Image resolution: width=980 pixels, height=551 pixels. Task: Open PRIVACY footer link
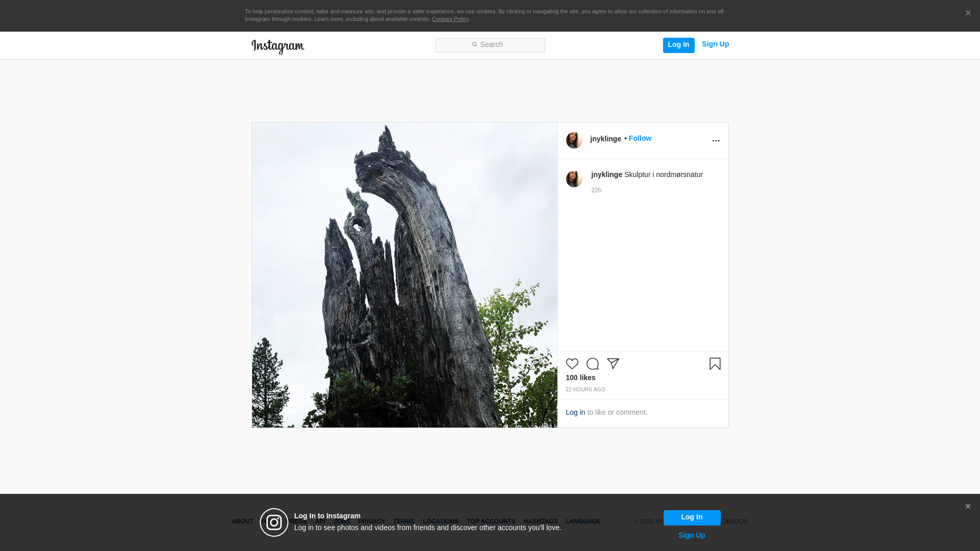pyautogui.click(x=372, y=521)
